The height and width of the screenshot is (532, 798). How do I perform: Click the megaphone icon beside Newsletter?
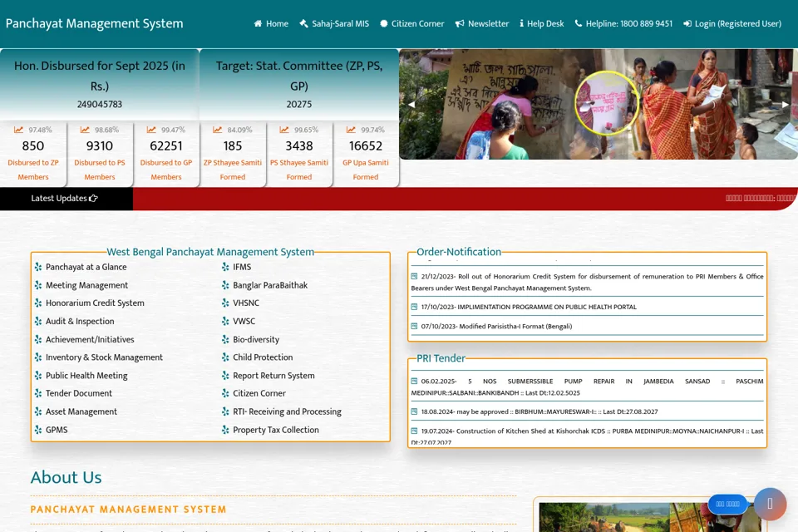tap(460, 23)
